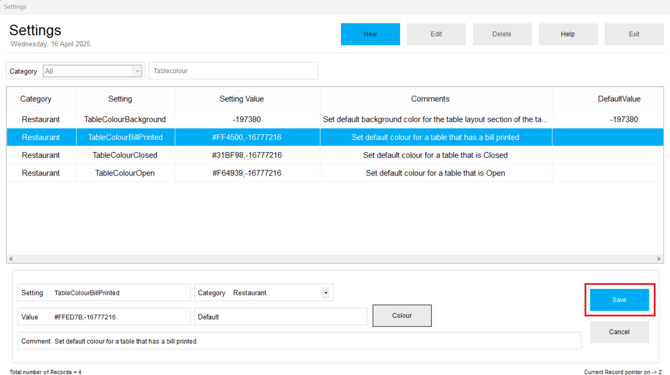Click the Setting name input field
The height and width of the screenshot is (375, 670).
pyautogui.click(x=104, y=293)
